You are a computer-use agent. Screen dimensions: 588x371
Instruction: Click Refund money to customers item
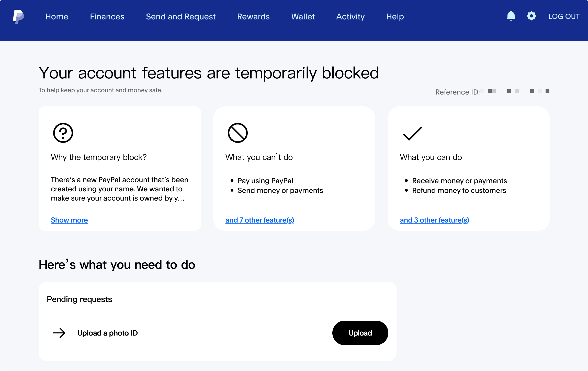click(x=459, y=190)
